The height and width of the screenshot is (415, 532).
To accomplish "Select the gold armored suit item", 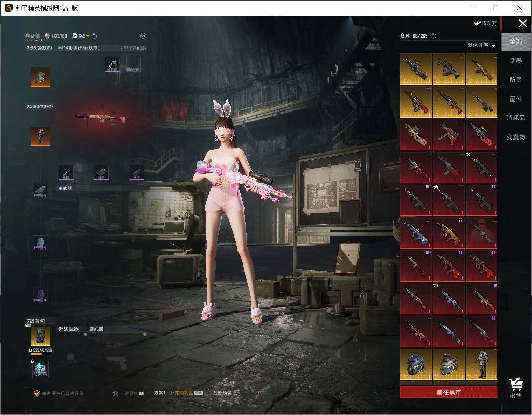I will coord(482,365).
